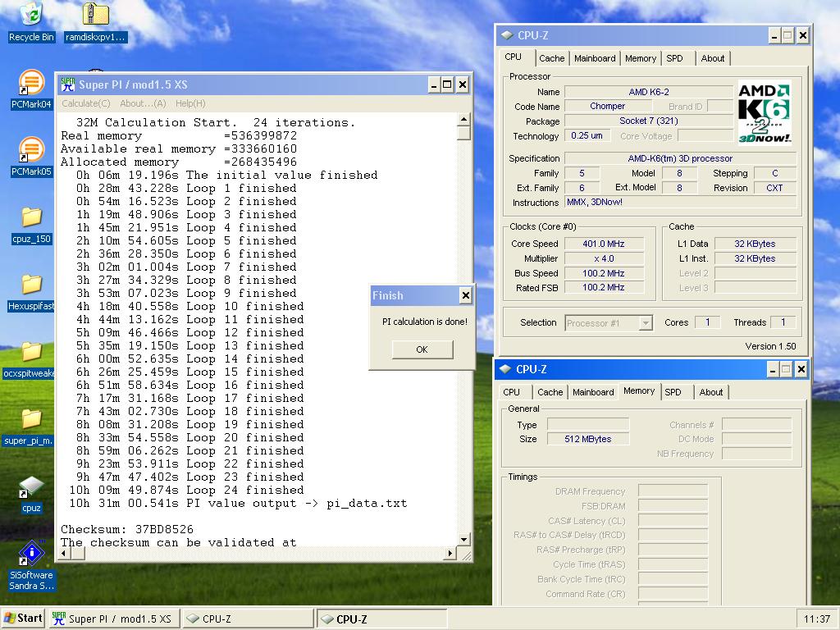Click the Rated FSB 100.2 MHz field
The image size is (840, 630).
(x=603, y=288)
